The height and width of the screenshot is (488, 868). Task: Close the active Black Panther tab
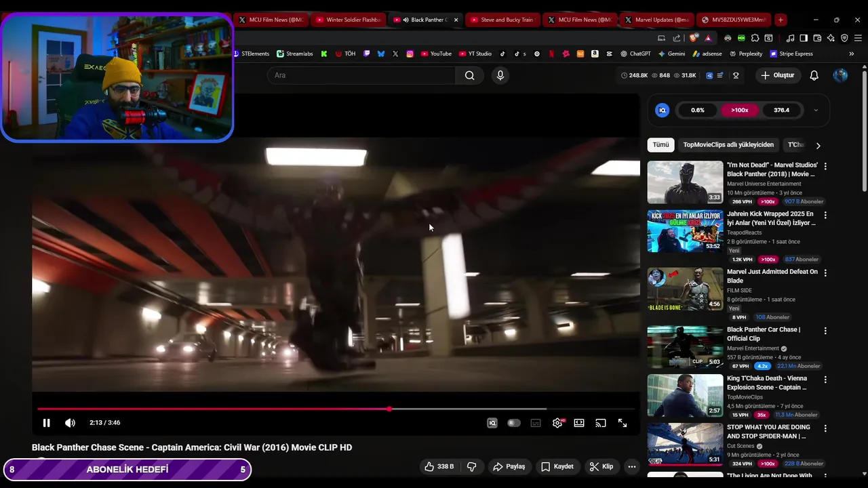tap(456, 20)
